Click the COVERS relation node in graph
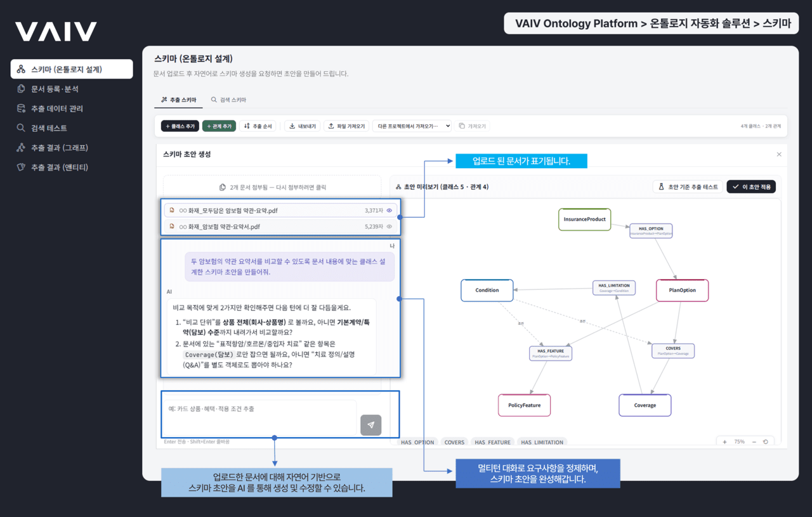 pos(673,351)
